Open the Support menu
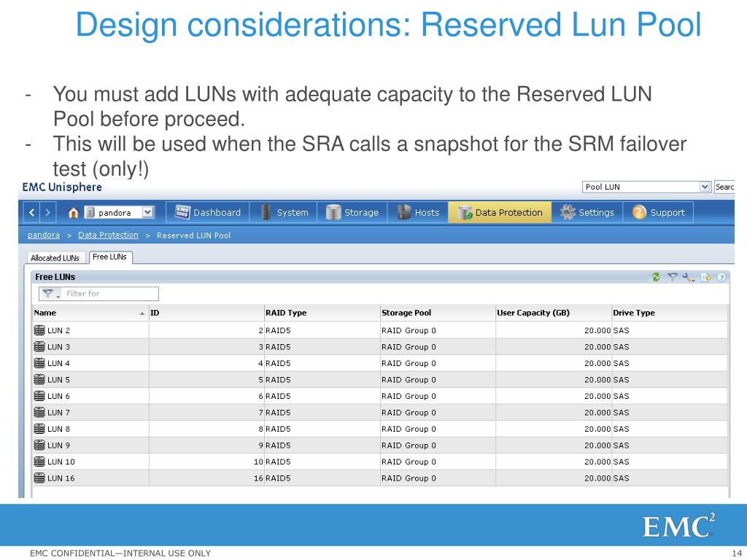Viewport: 747px width, 560px height. coord(659,212)
